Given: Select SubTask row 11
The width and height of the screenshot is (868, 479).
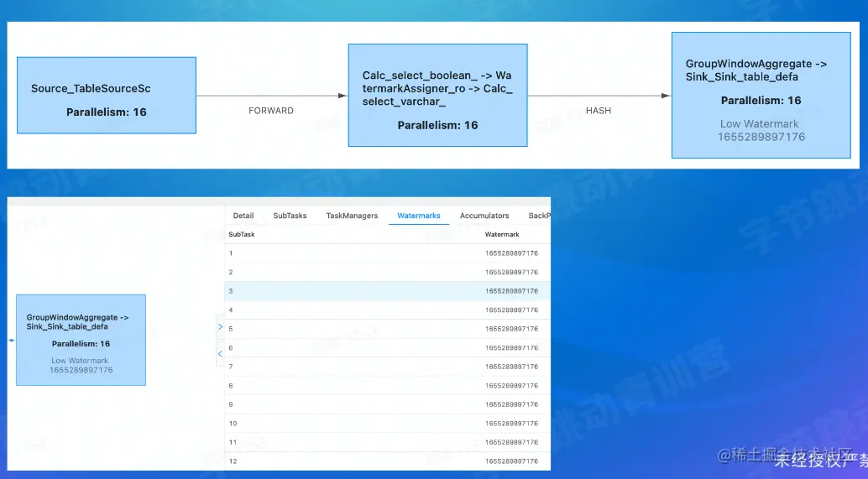Looking at the screenshot, I should tap(388, 442).
